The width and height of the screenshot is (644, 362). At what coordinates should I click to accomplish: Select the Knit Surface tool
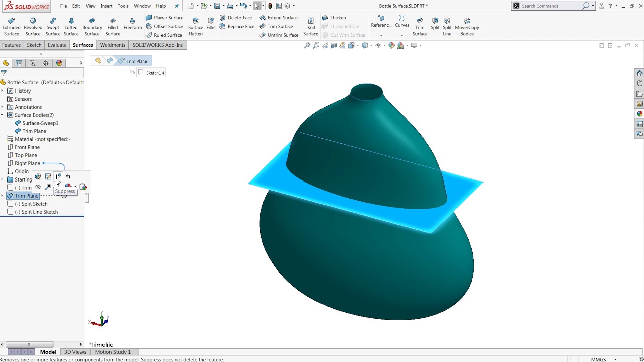pyautogui.click(x=310, y=27)
